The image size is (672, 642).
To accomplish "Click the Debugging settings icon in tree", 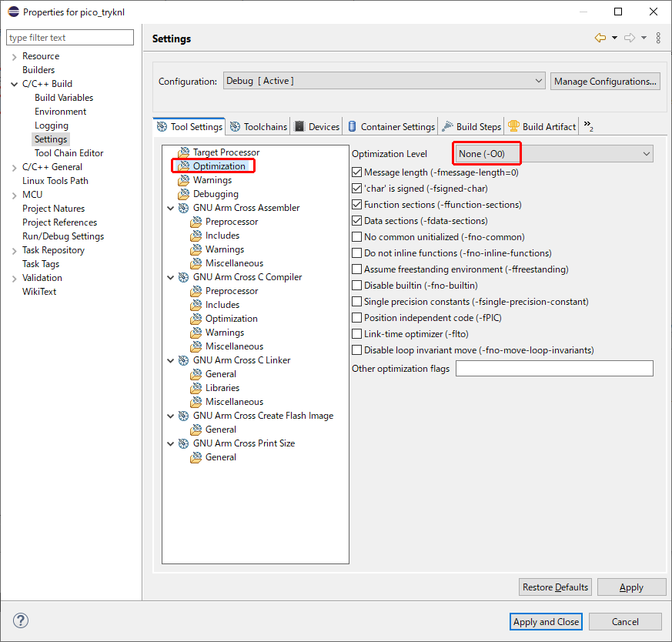I will (183, 194).
